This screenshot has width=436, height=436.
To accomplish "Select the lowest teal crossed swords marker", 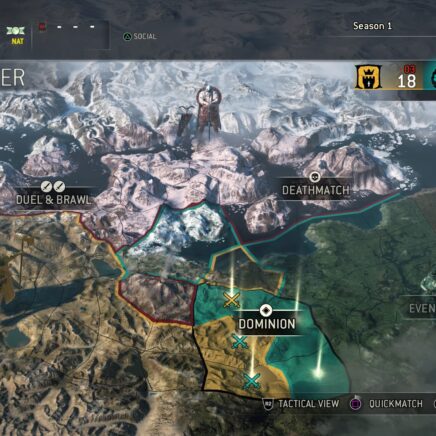I will (x=252, y=381).
